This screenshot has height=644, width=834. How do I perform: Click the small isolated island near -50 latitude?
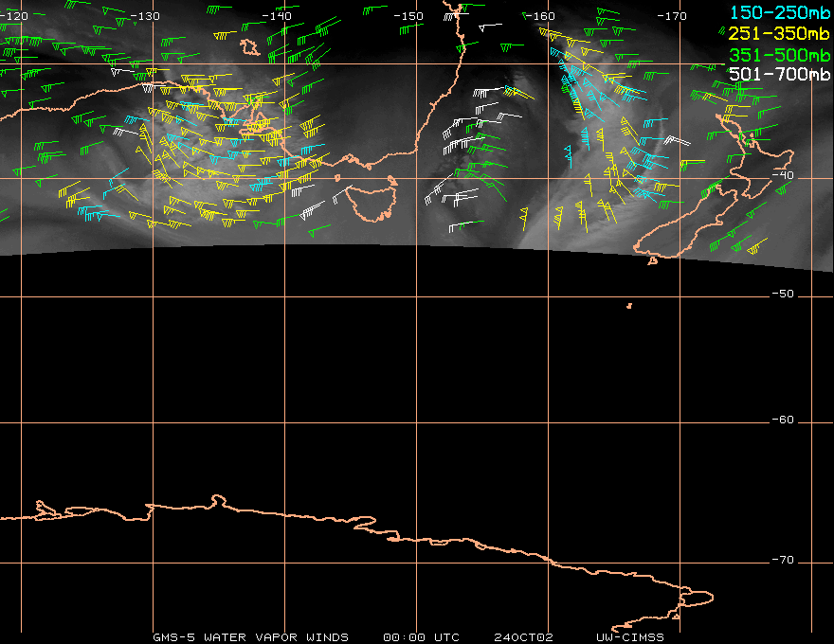(x=629, y=305)
